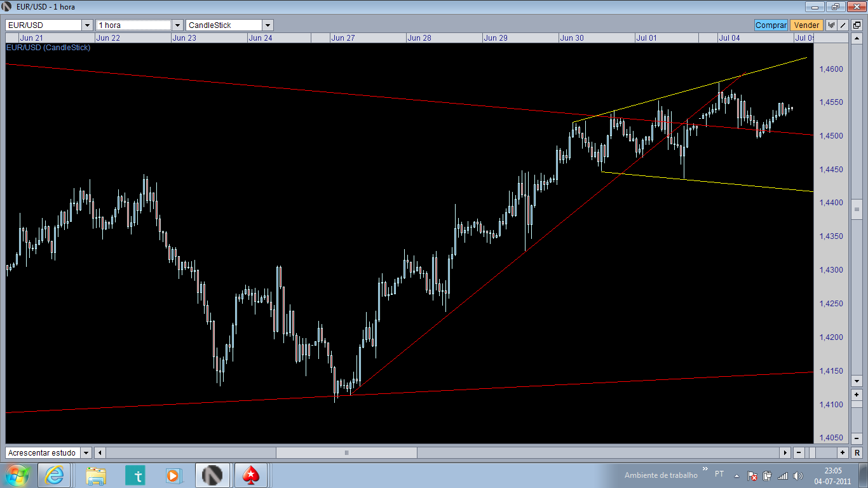Viewport: 868px width, 488px height.
Task: Click the 1,4350 price axis label
Action: (x=832, y=236)
